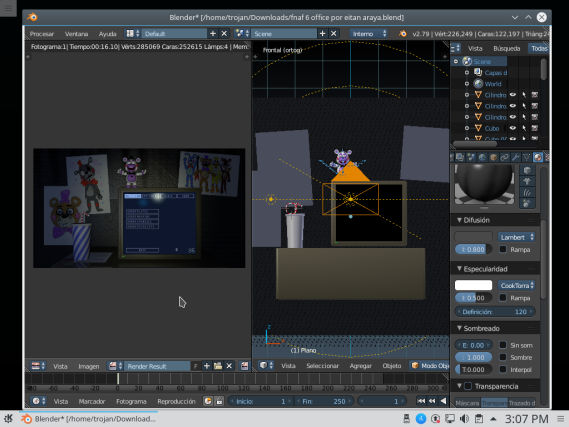Open the Interno render engine dropdown
Viewport: 569px width, 427px height.
pyautogui.click(x=369, y=34)
